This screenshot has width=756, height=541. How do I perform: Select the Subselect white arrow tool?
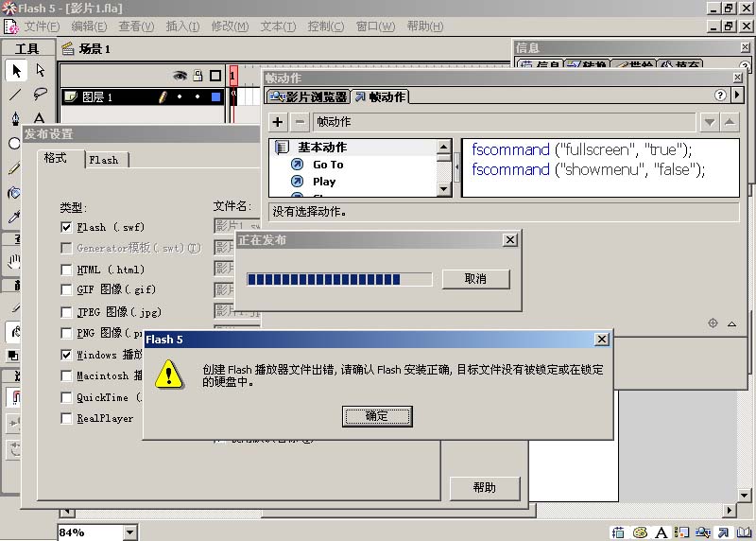(x=41, y=71)
